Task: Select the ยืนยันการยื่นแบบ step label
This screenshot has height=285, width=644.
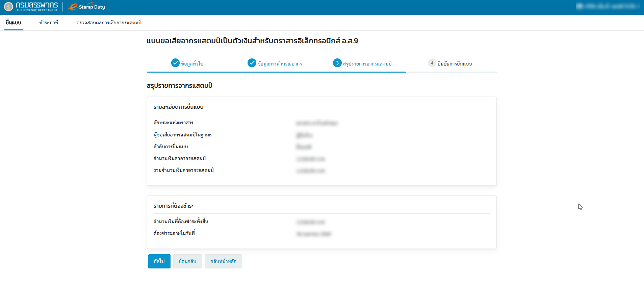Action: pyautogui.click(x=455, y=64)
